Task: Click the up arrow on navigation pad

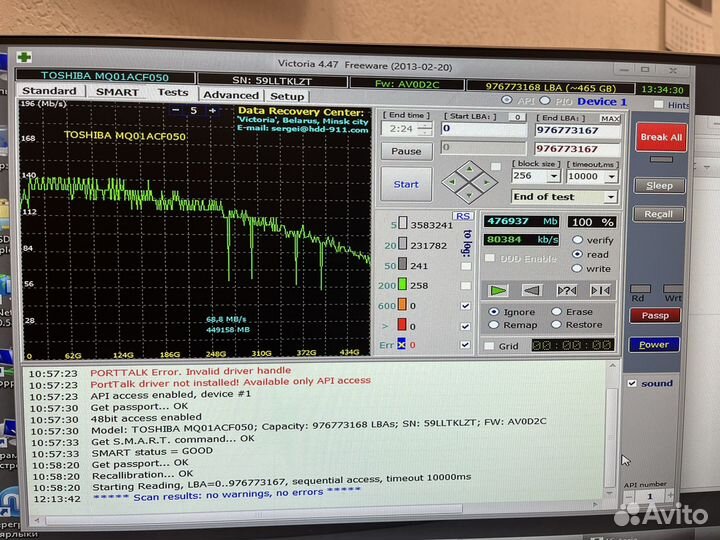Action: point(467,170)
